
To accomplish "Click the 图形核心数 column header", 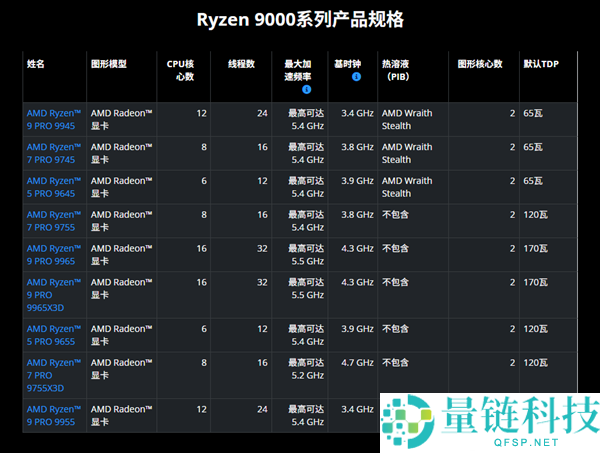I will pos(480,64).
